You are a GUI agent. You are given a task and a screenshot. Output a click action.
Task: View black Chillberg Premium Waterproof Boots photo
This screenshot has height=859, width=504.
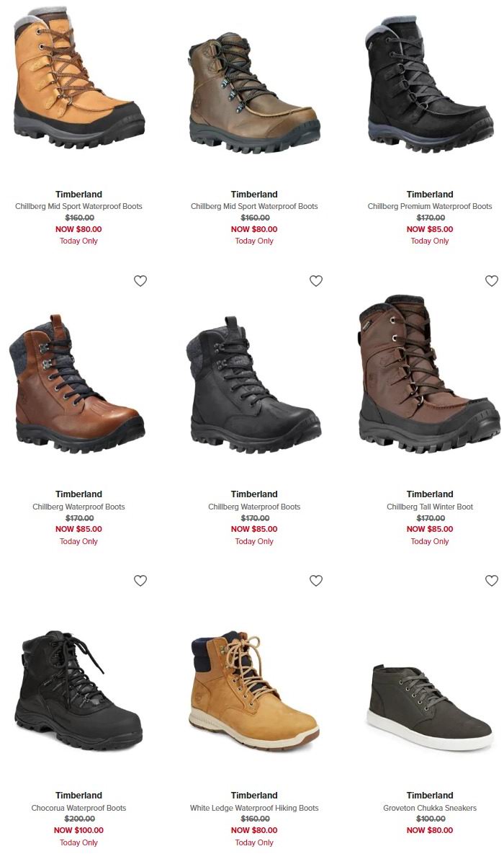[x=430, y=84]
